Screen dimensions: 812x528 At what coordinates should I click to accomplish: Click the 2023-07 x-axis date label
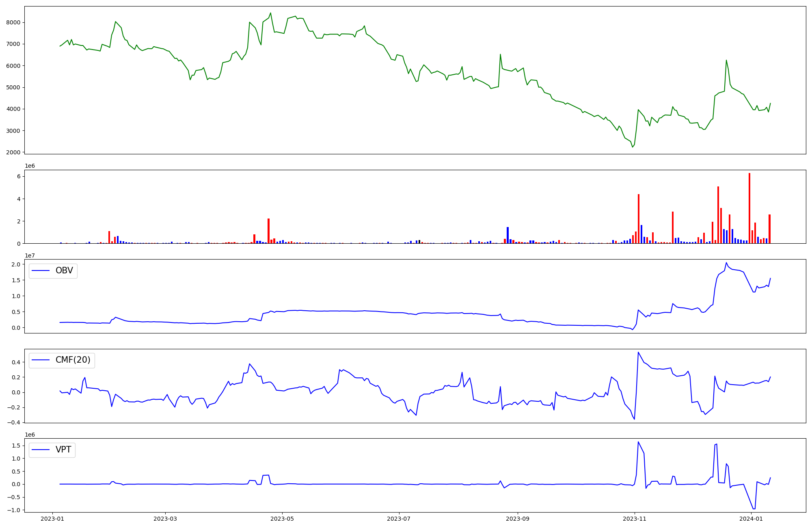point(399,519)
